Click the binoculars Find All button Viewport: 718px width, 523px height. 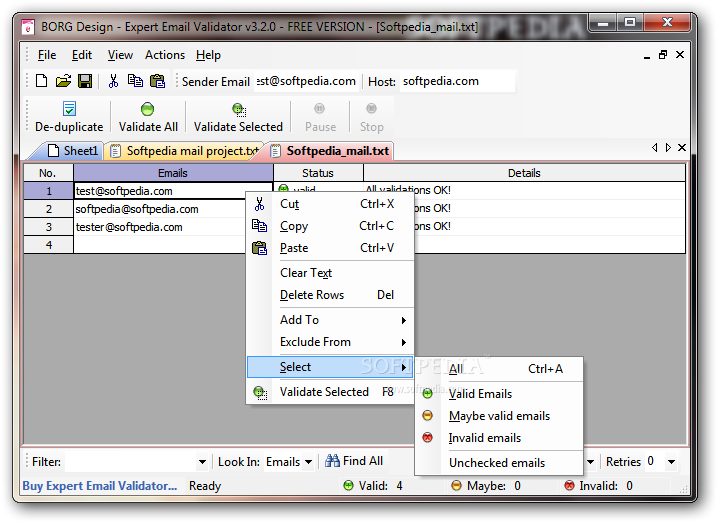(354, 461)
